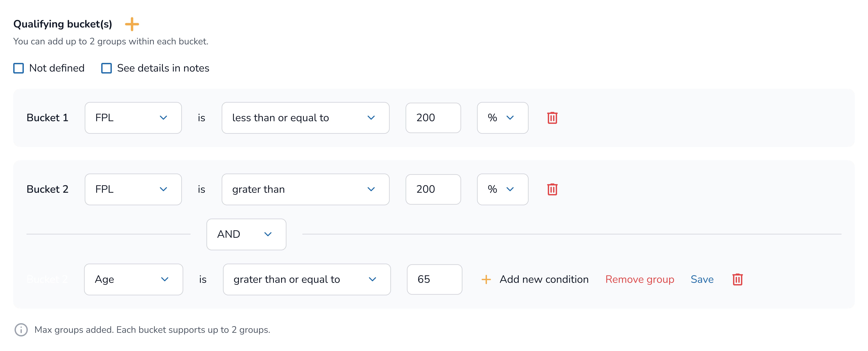868x351 pixels.
Task: Click the plus icon before Add new condition
Action: (x=486, y=279)
